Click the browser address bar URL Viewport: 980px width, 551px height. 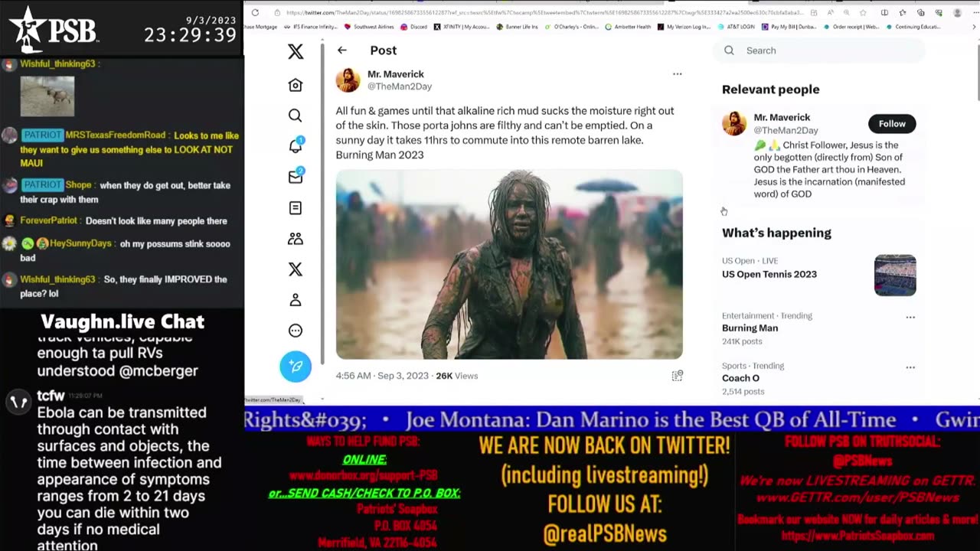pos(544,12)
